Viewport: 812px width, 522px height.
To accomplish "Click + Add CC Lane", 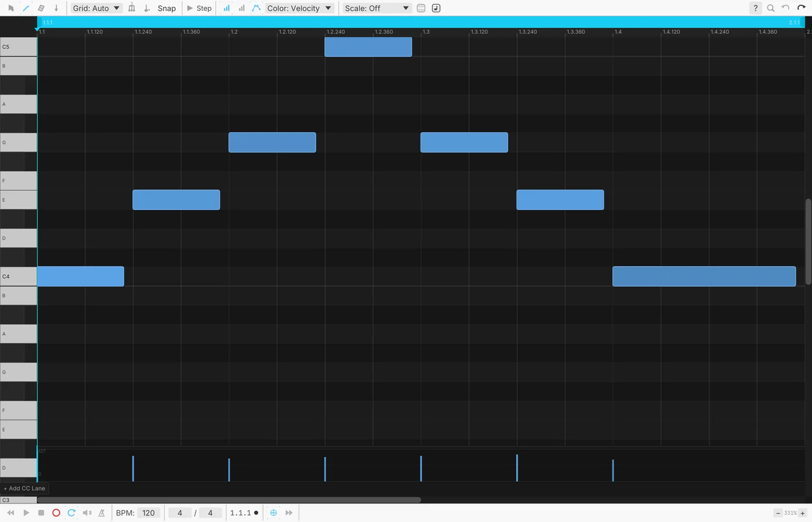I will click(x=24, y=488).
